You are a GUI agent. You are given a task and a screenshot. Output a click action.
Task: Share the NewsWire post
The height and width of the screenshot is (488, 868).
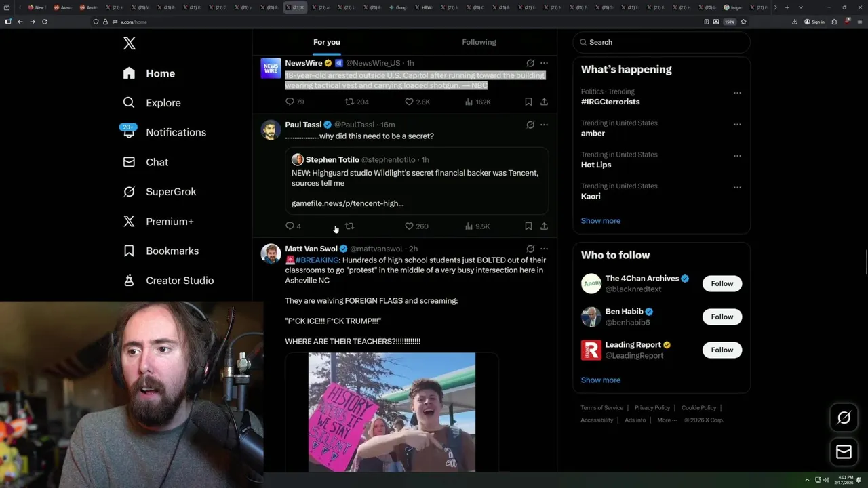coord(544,102)
